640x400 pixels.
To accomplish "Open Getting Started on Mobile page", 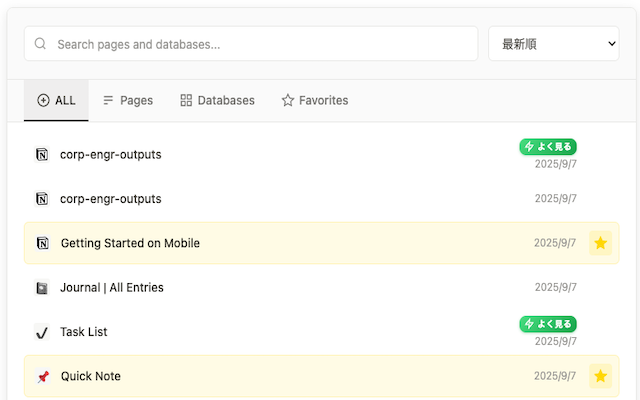I will [322, 243].
